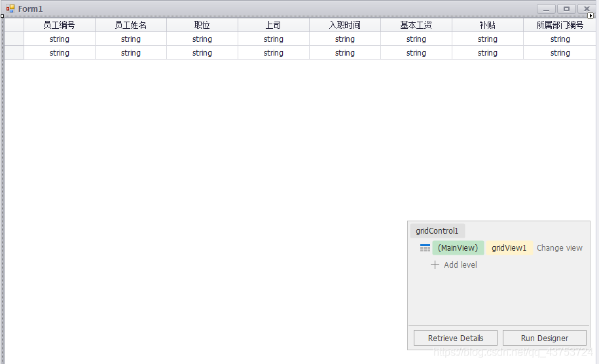Click the Retrieve Details button
The image size is (599, 364).
456,338
